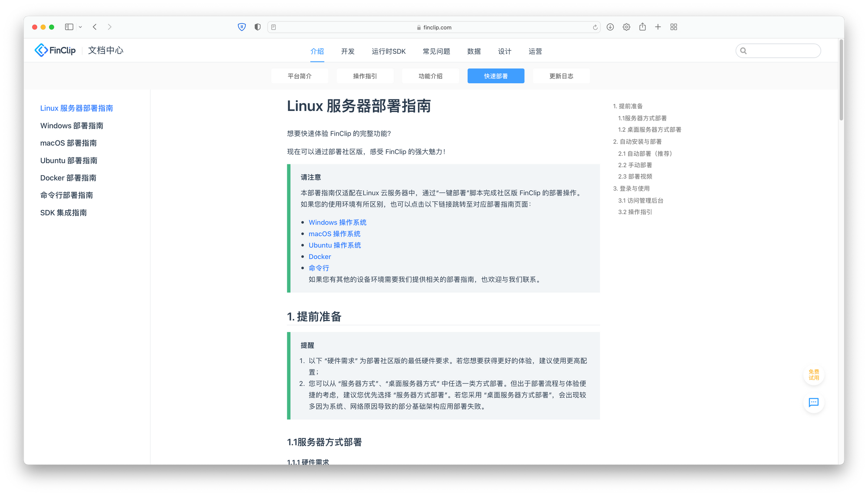This screenshot has height=496, width=868.
Task: Follow the Ubuntu 操作系统 link
Action: [335, 245]
